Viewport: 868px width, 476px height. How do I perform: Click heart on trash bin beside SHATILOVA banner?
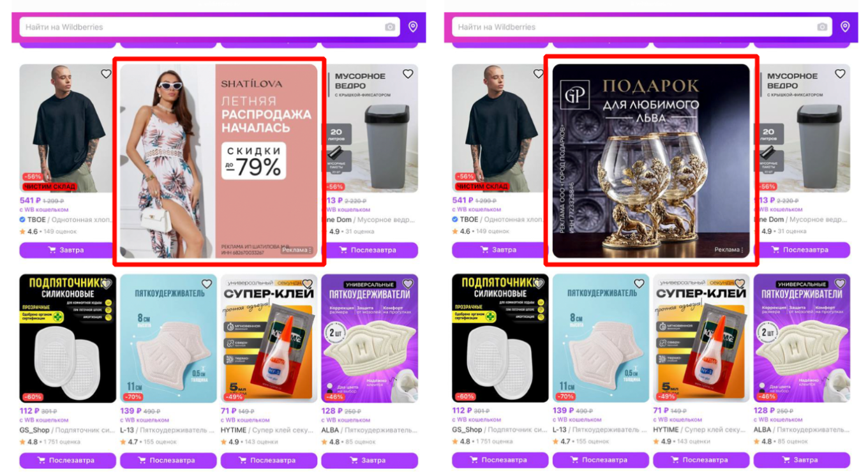pos(408,74)
